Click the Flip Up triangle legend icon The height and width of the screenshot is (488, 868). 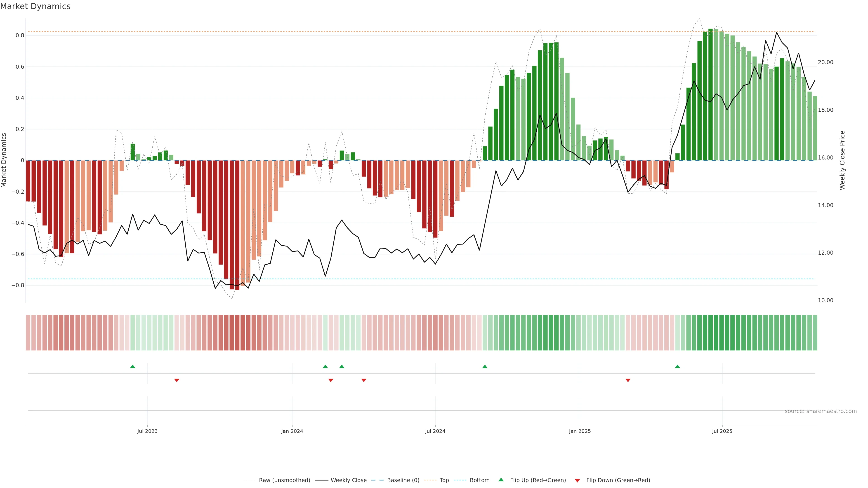click(x=501, y=480)
